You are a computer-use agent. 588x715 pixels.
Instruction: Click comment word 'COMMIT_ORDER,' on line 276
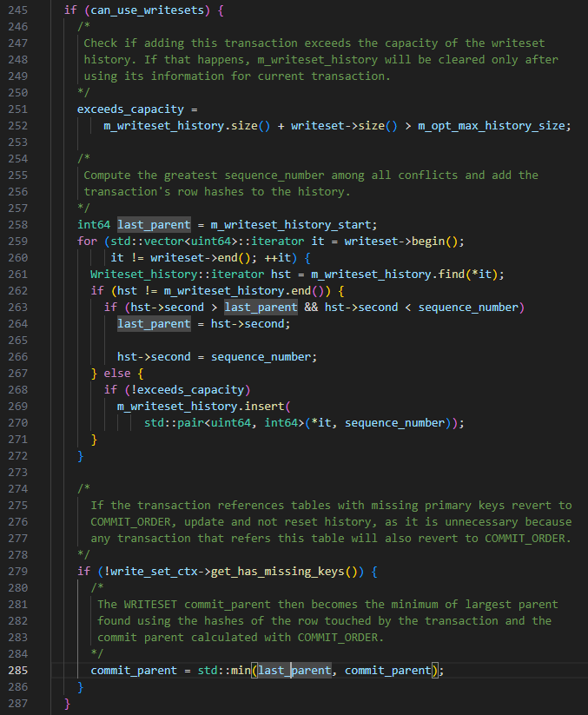click(x=134, y=522)
